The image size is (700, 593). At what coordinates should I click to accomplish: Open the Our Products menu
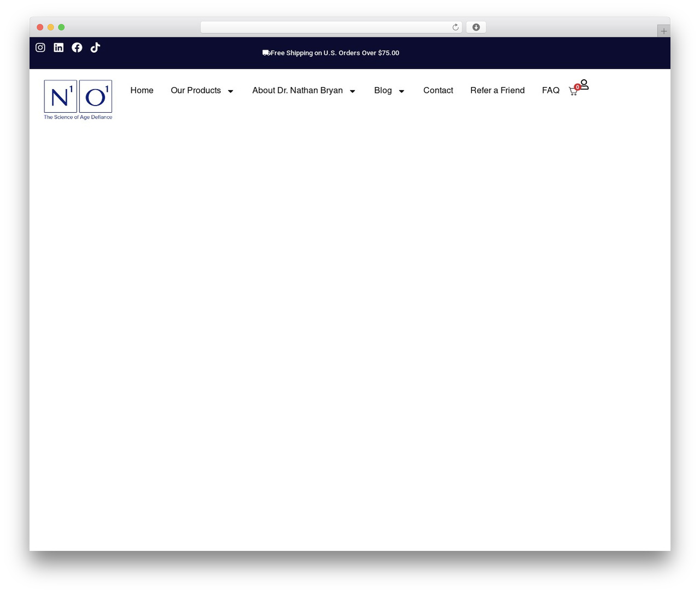(196, 90)
